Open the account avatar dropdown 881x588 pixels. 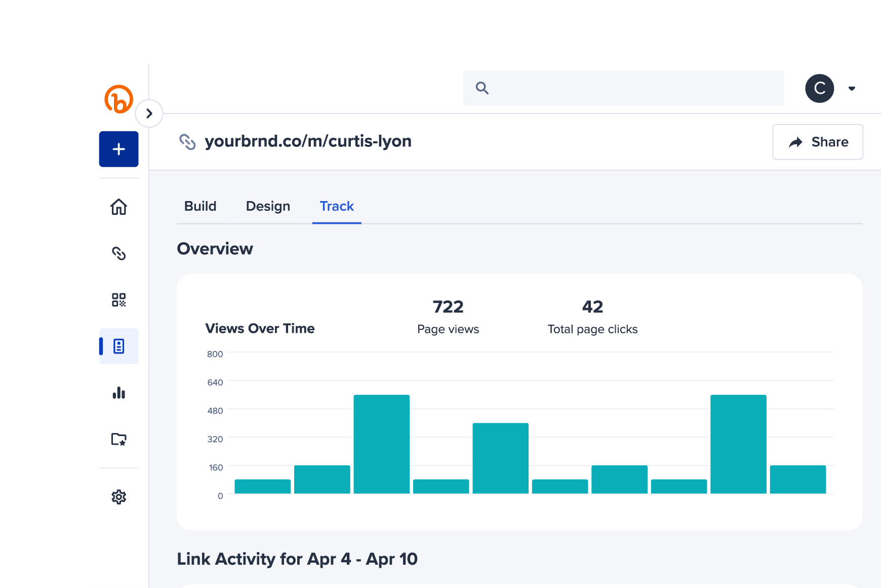(x=819, y=88)
